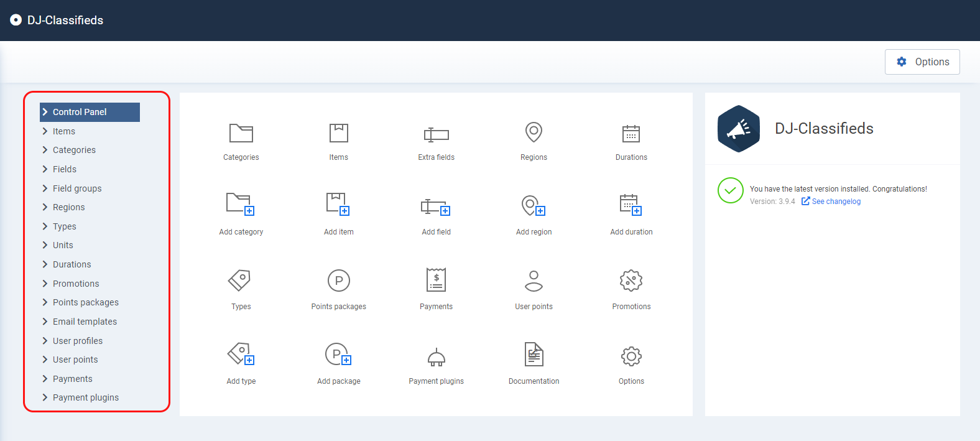Open the User points person icon
Image resolution: width=980 pixels, height=441 pixels.
coord(534,281)
